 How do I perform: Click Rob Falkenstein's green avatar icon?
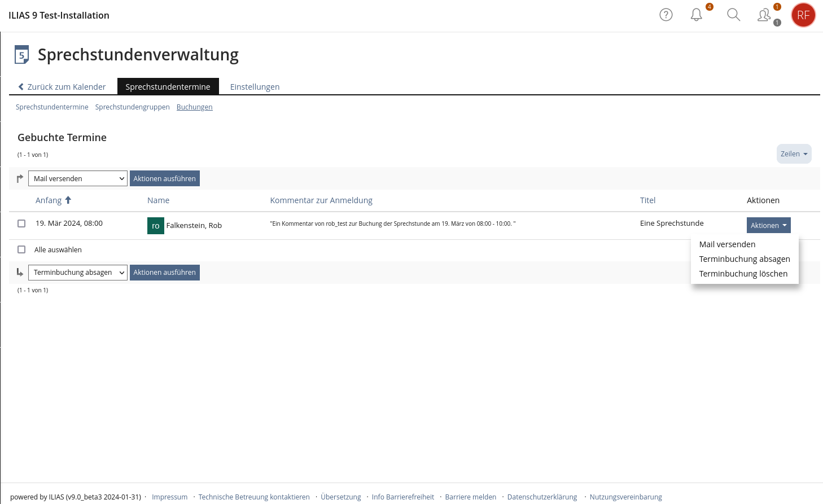(x=155, y=226)
